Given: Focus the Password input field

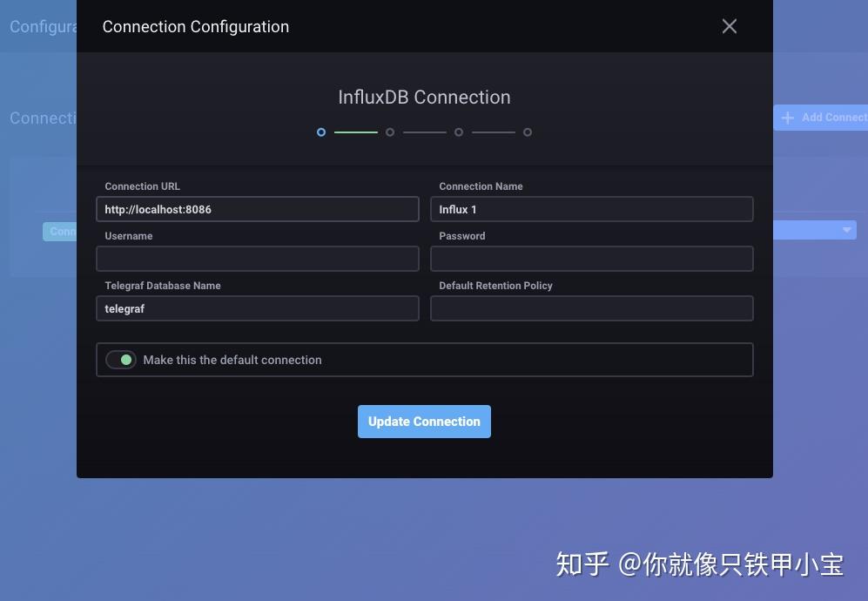Looking at the screenshot, I should (x=592, y=259).
